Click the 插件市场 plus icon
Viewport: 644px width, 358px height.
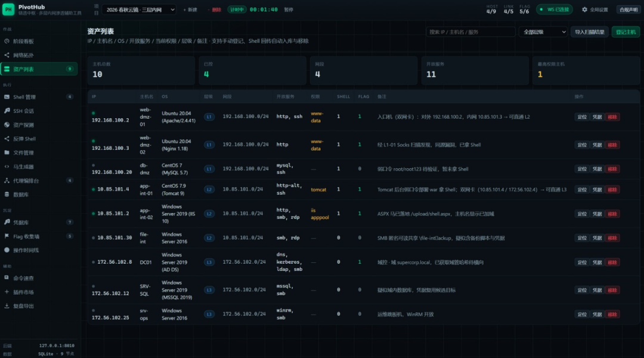7,292
